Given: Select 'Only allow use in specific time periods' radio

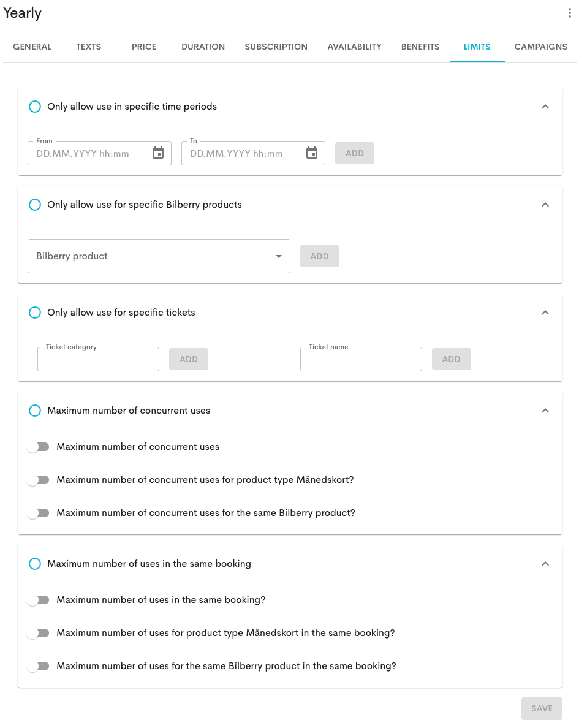Looking at the screenshot, I should 35,107.
